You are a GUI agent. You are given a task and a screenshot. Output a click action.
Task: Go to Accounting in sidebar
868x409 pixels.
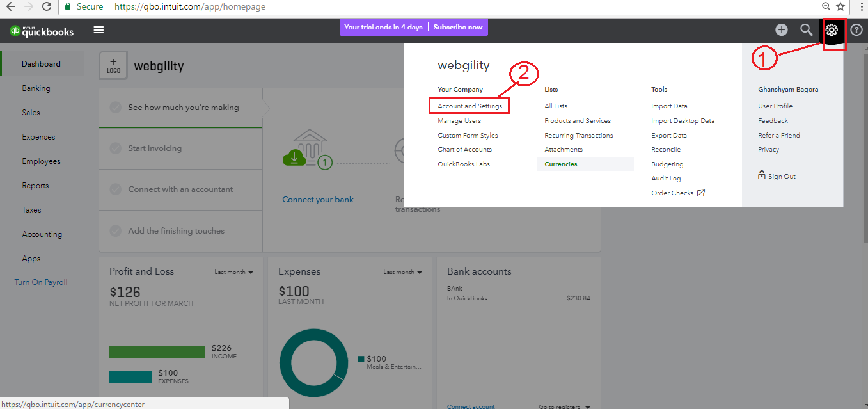coord(42,234)
